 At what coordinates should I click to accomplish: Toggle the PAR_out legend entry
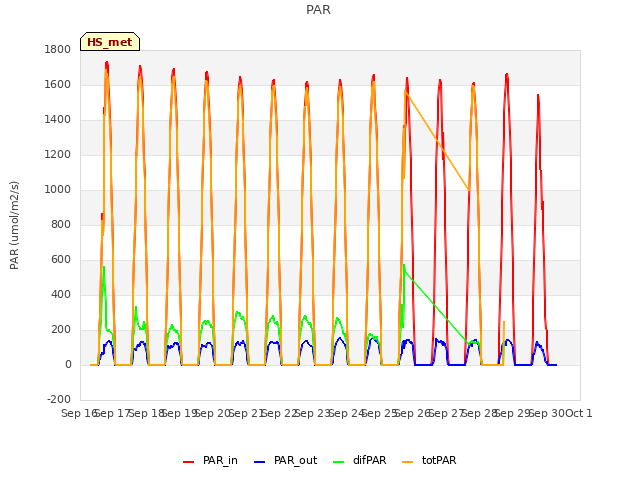click(286, 460)
